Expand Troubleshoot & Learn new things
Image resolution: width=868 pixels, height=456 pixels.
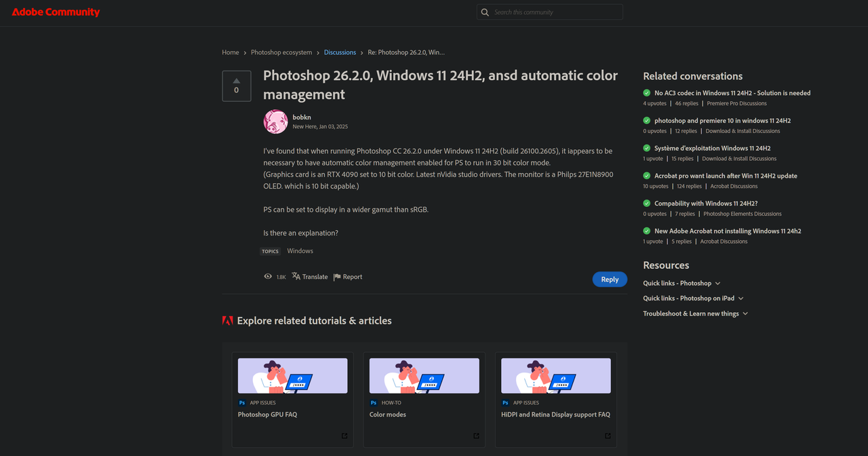pyautogui.click(x=696, y=313)
